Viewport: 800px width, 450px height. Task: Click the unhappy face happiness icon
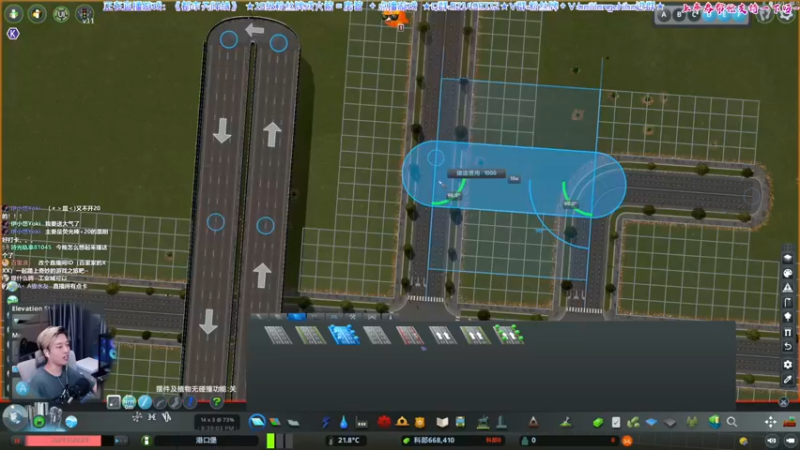pyautogui.click(x=627, y=440)
